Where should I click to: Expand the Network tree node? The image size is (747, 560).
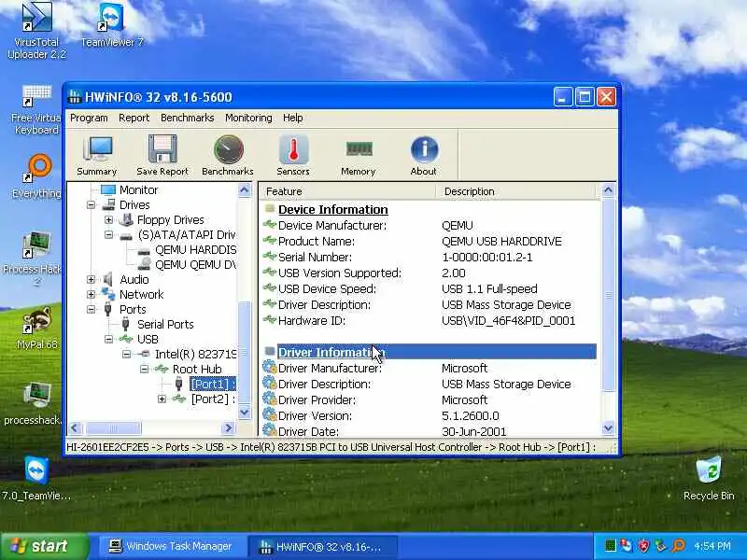(x=91, y=294)
